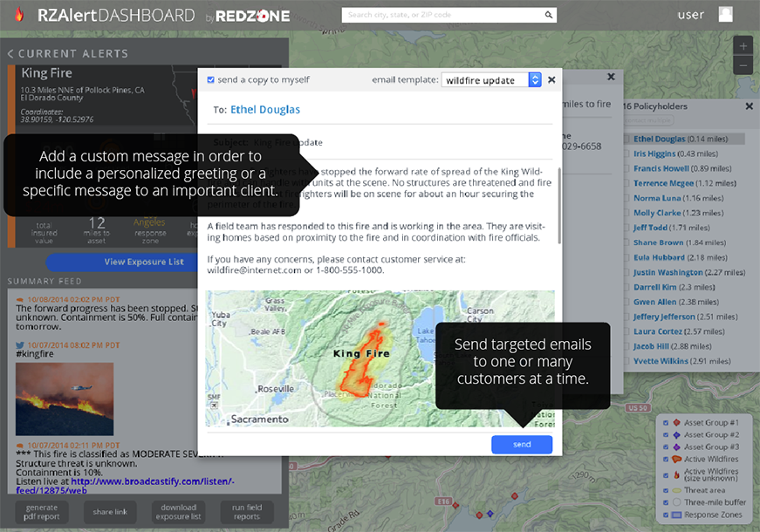Screen dimensions: 760x532
Task: Toggle Asset Group #1 layer checkbox
Action: coord(666,423)
